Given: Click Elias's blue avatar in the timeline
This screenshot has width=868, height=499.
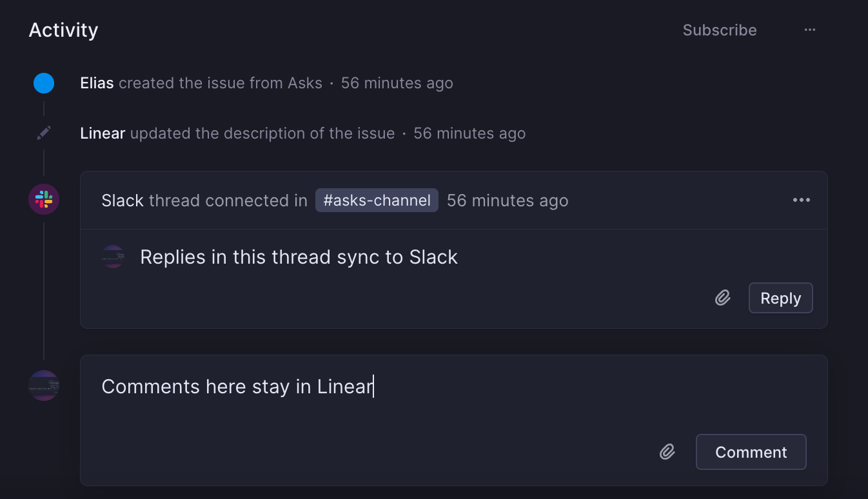Looking at the screenshot, I should coord(43,83).
